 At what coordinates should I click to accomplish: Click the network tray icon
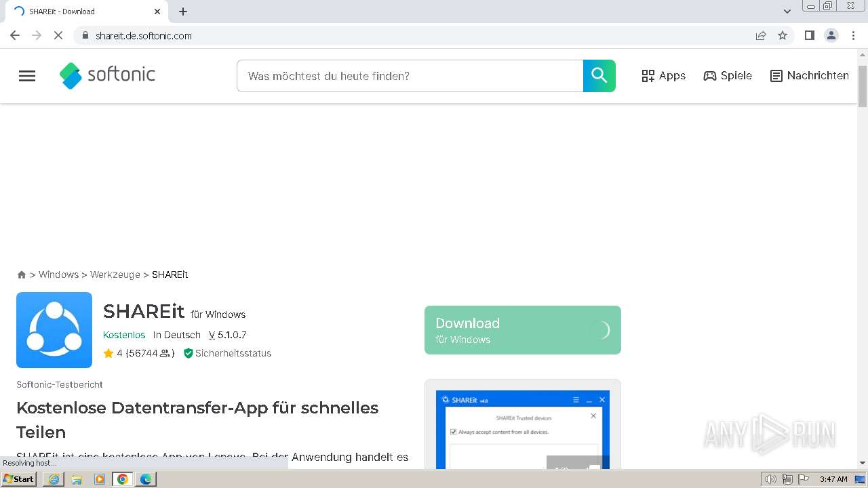pyautogui.click(x=787, y=479)
